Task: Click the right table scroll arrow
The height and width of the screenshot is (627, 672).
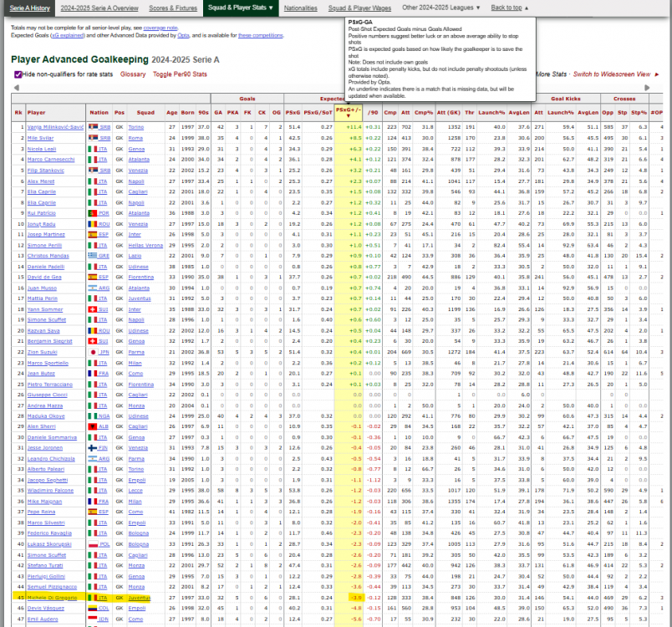Action: click(647, 88)
